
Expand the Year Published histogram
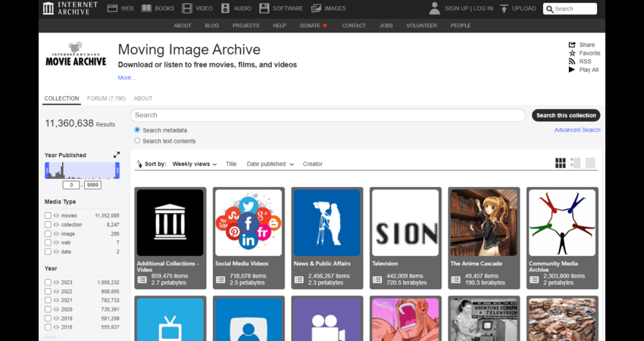tap(117, 155)
